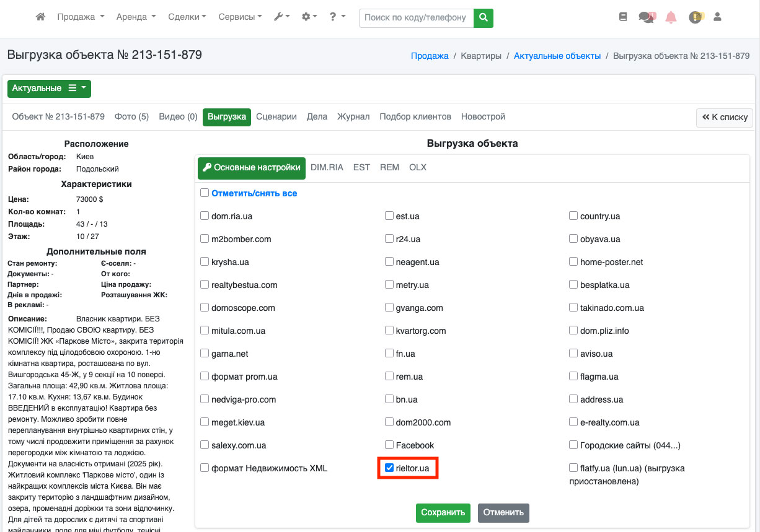Viewport: 760px width, 532px height.
Task: Enable the dom.ria.ua checkbox
Action: tap(205, 216)
